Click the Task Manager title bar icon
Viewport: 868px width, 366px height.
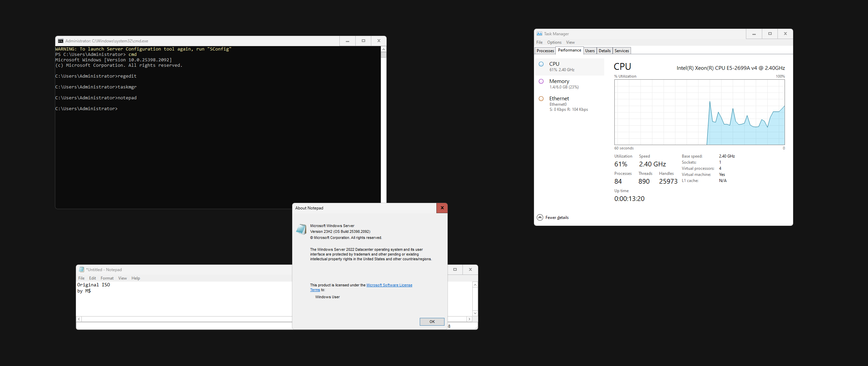[539, 34]
